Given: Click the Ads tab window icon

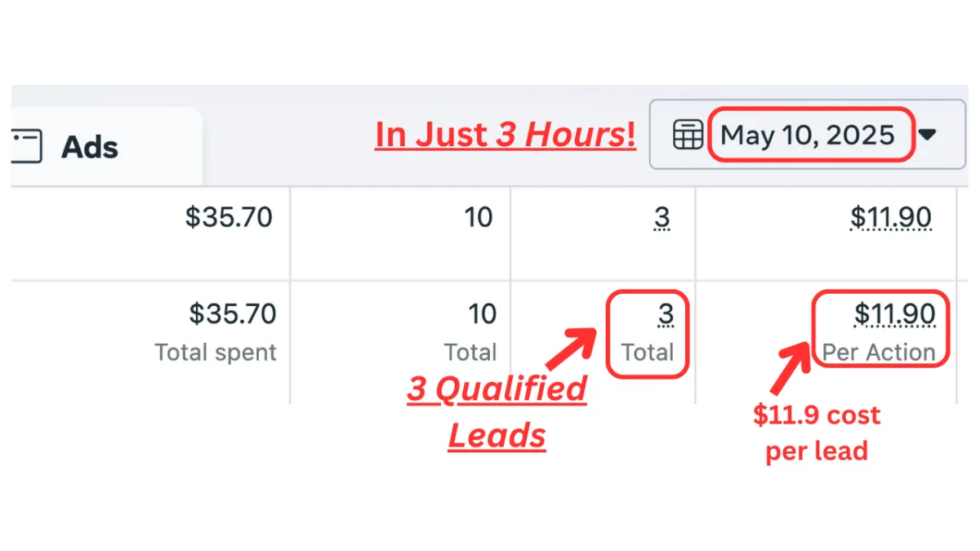Looking at the screenshot, I should (x=26, y=147).
